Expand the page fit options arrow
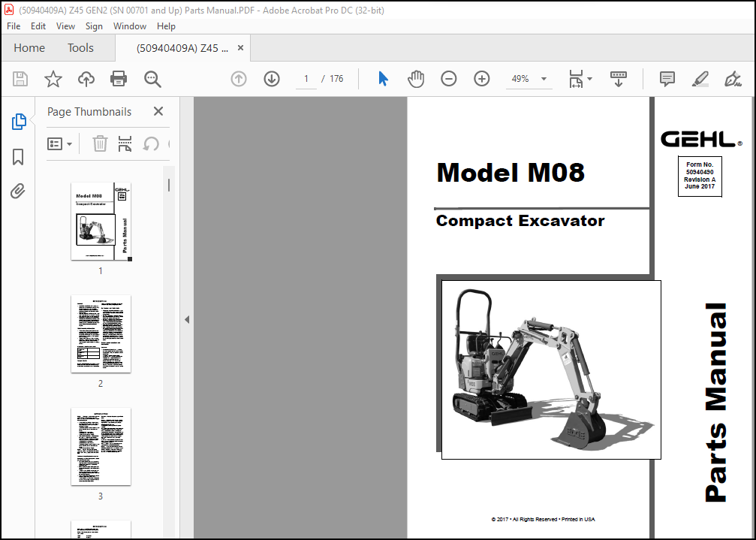The height and width of the screenshot is (540, 756). (589, 79)
